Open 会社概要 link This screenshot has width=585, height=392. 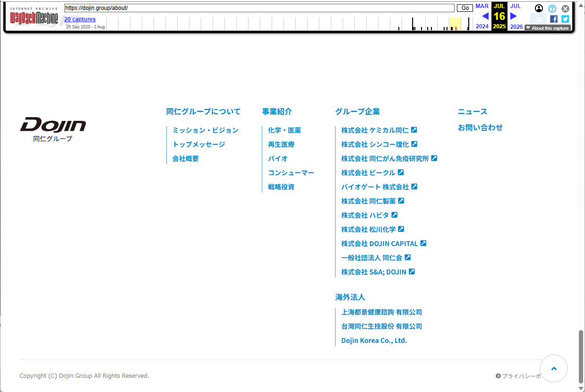pyautogui.click(x=186, y=158)
